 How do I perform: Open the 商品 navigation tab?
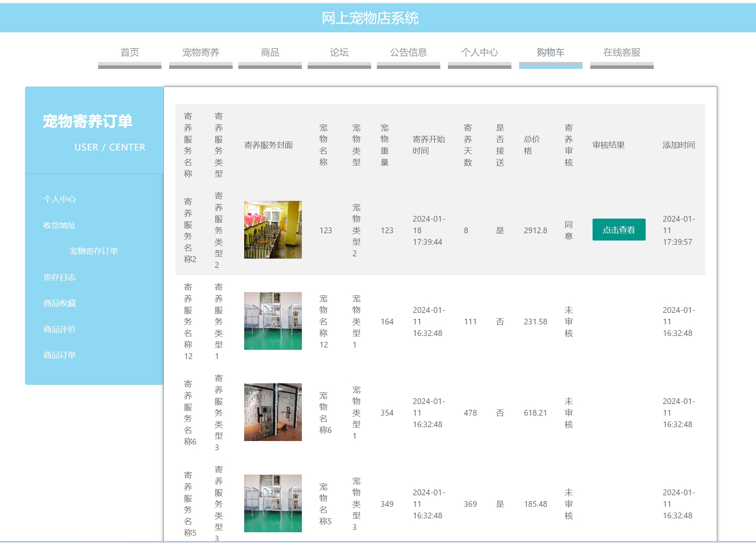tap(270, 52)
